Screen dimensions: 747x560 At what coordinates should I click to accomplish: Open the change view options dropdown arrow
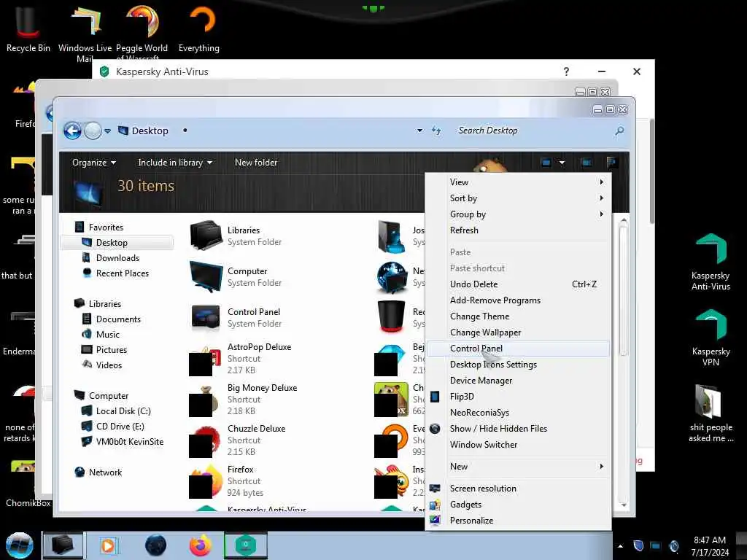(562, 163)
